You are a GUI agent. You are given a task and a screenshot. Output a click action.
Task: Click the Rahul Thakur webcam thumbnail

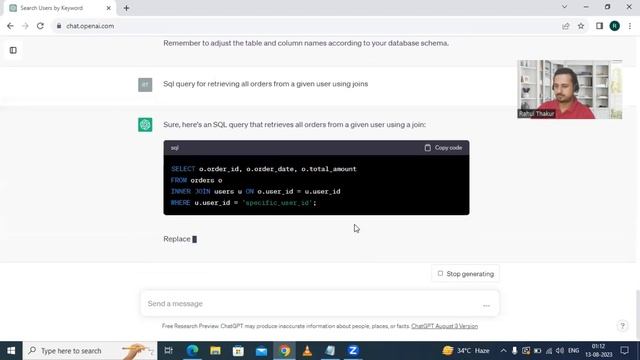pos(570,89)
